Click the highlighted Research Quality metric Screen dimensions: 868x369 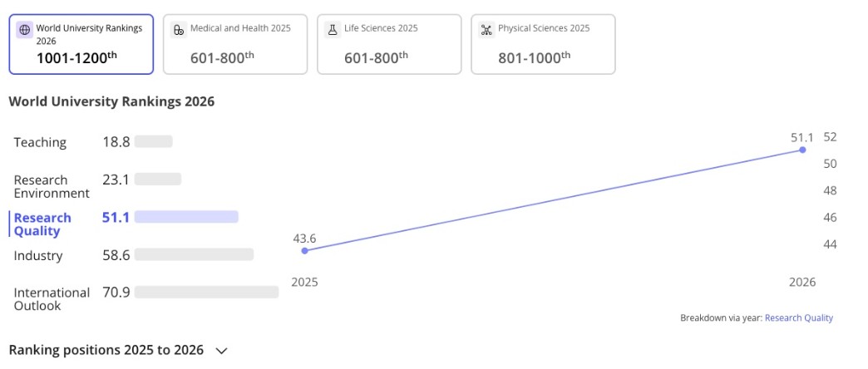click(43, 224)
